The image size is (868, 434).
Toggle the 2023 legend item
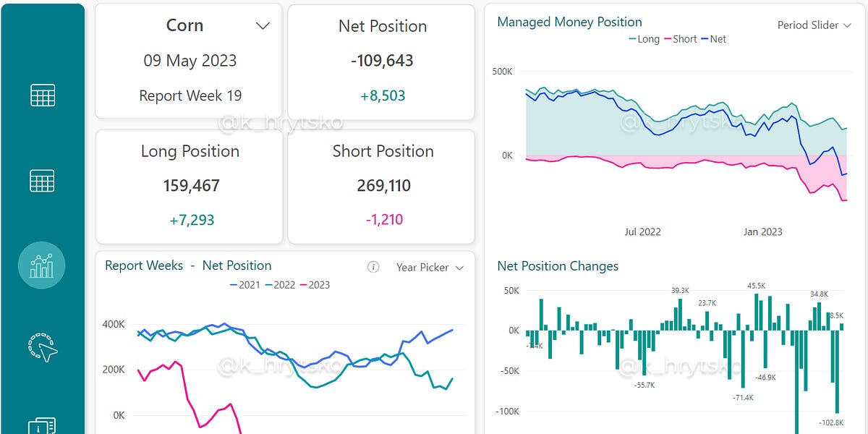pyautogui.click(x=320, y=285)
